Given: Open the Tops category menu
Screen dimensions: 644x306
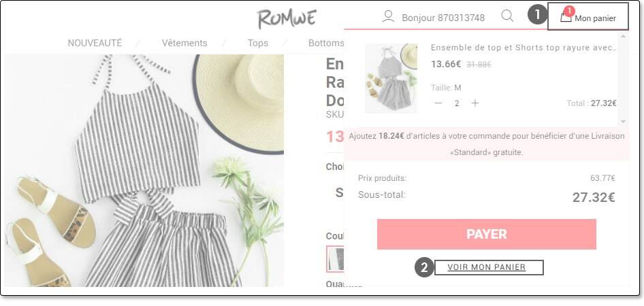Looking at the screenshot, I should (x=258, y=43).
